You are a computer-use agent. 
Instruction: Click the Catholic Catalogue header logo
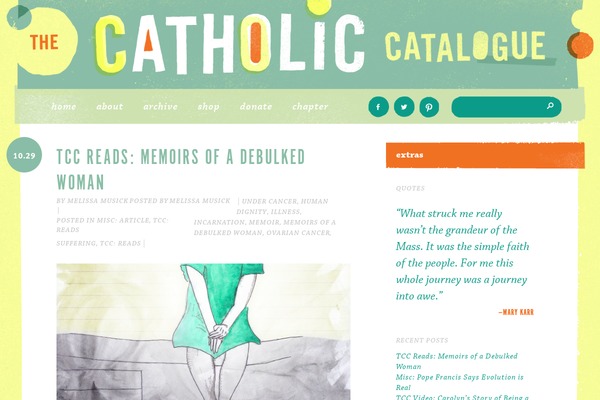coord(287,44)
